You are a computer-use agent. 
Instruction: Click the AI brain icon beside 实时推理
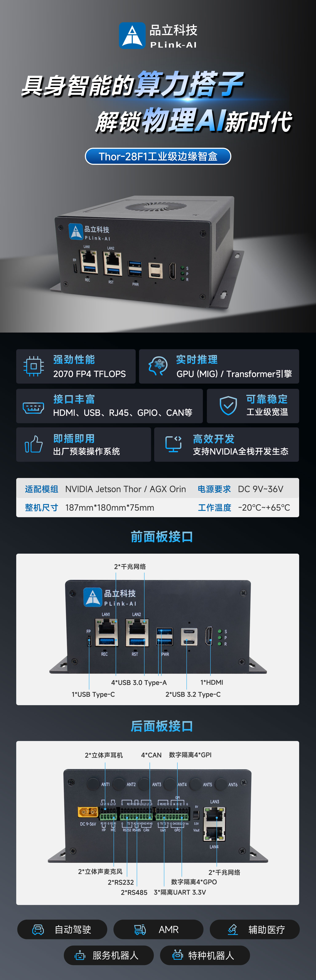tap(158, 366)
